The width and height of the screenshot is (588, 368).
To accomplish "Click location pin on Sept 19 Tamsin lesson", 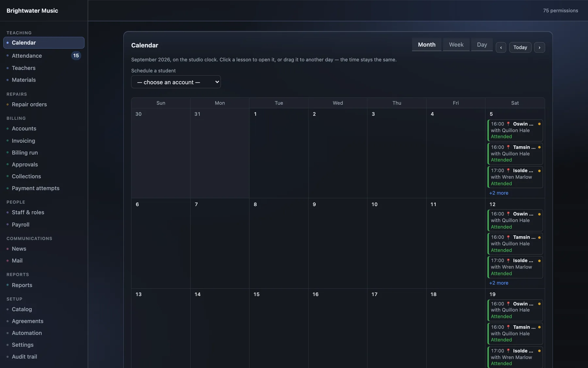I will [x=508, y=327].
